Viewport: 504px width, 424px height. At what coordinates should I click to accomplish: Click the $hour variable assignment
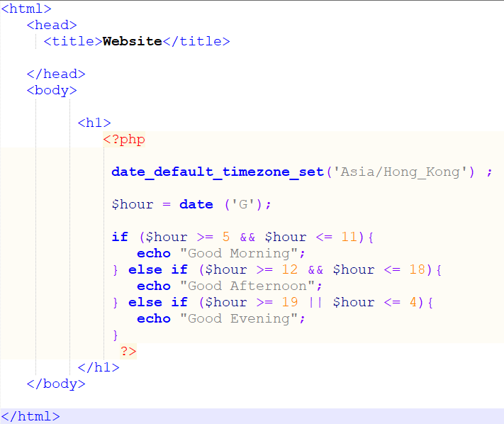(133, 205)
